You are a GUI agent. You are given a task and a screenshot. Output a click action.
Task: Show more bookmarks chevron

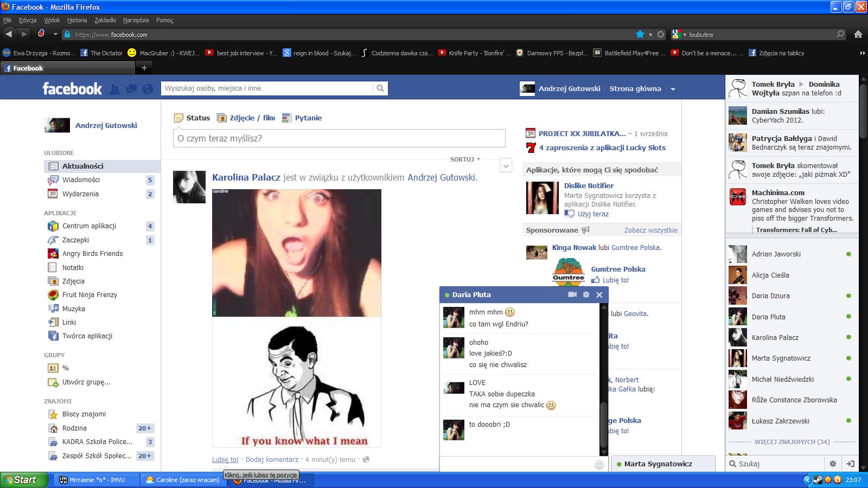(x=863, y=53)
